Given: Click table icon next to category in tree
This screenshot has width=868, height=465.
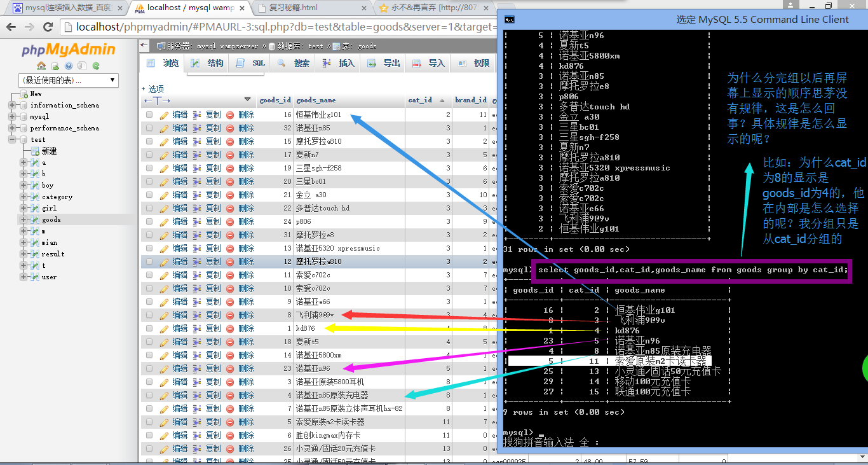Looking at the screenshot, I should [34, 197].
